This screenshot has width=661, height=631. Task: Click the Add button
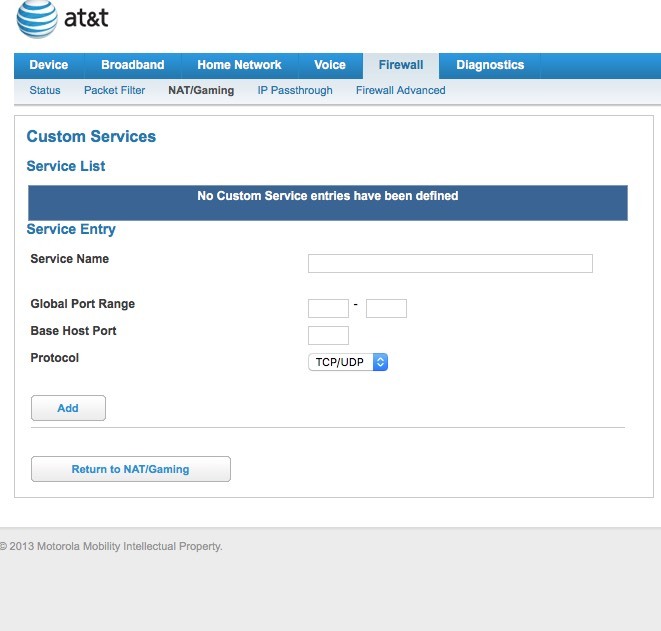coord(68,408)
